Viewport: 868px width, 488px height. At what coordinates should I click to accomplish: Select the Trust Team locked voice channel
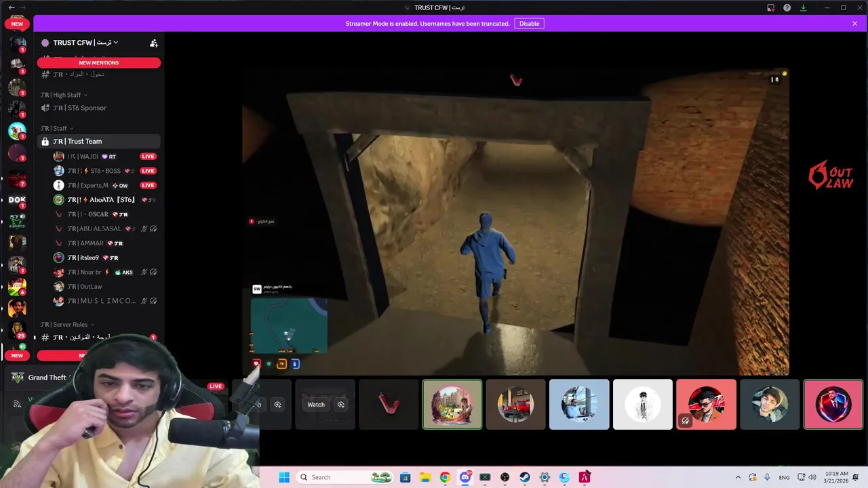pyautogui.click(x=99, y=141)
